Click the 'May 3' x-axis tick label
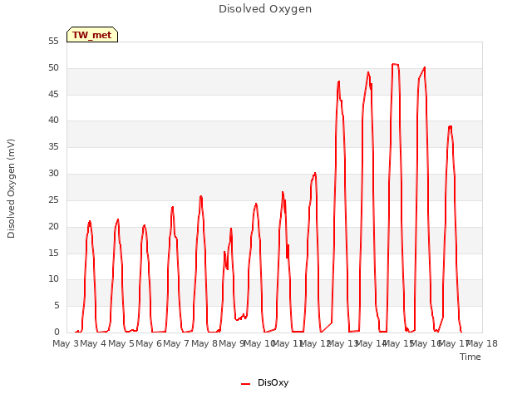 [66, 343]
